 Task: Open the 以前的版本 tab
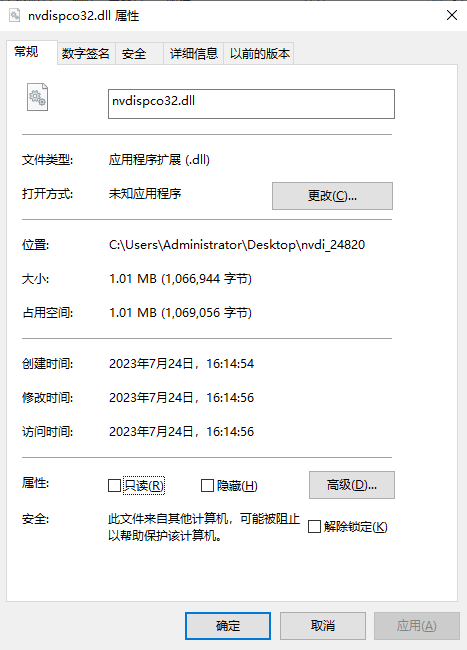[x=259, y=53]
